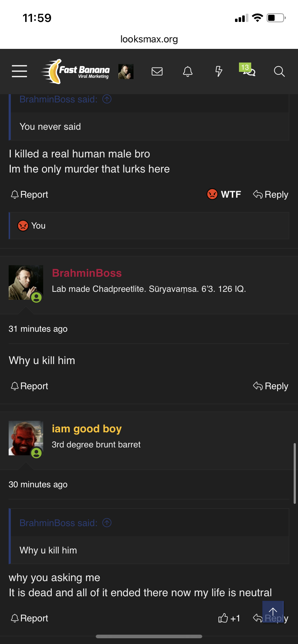Report BrahminBoss's 'Why u kill him' post
298x644 pixels.
pos(30,386)
